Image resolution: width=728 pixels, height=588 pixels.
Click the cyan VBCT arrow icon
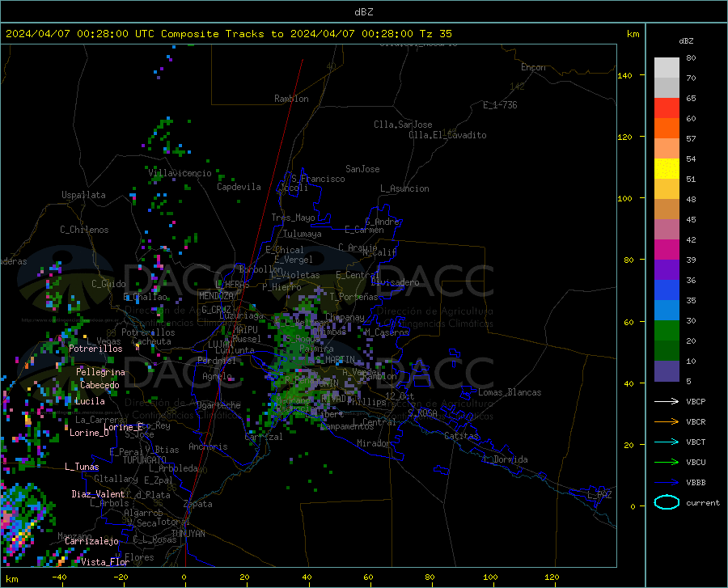tap(667, 442)
